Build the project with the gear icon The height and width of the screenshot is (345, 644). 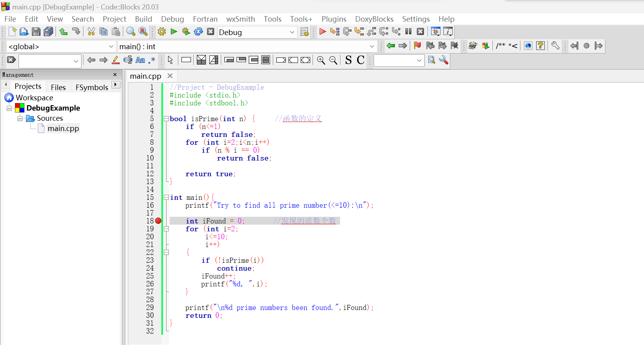click(162, 32)
